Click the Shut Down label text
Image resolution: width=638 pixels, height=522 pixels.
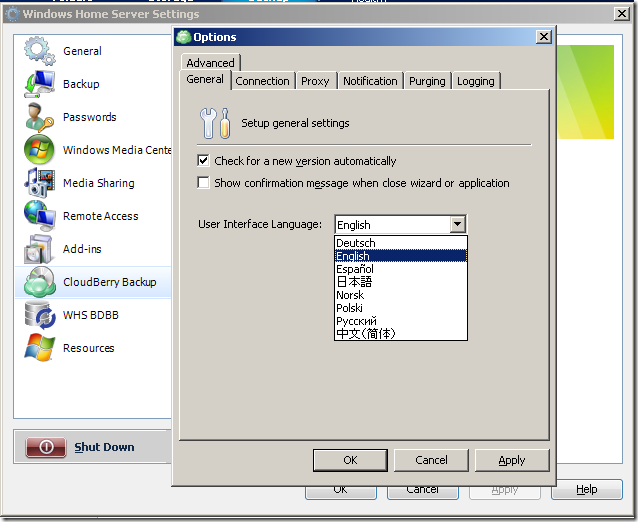click(104, 447)
